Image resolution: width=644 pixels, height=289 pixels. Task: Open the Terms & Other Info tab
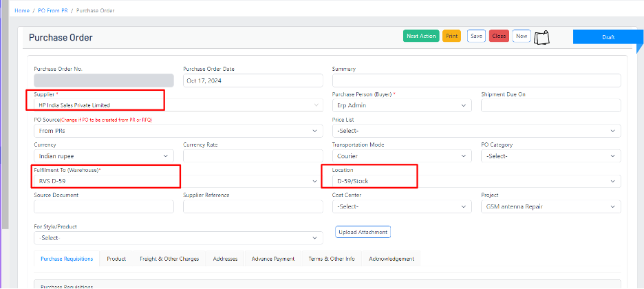(x=332, y=259)
